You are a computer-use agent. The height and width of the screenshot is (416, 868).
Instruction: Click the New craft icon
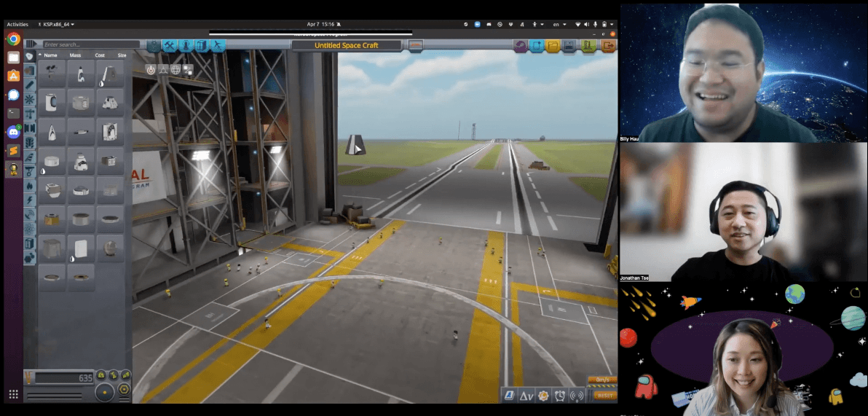(537, 46)
